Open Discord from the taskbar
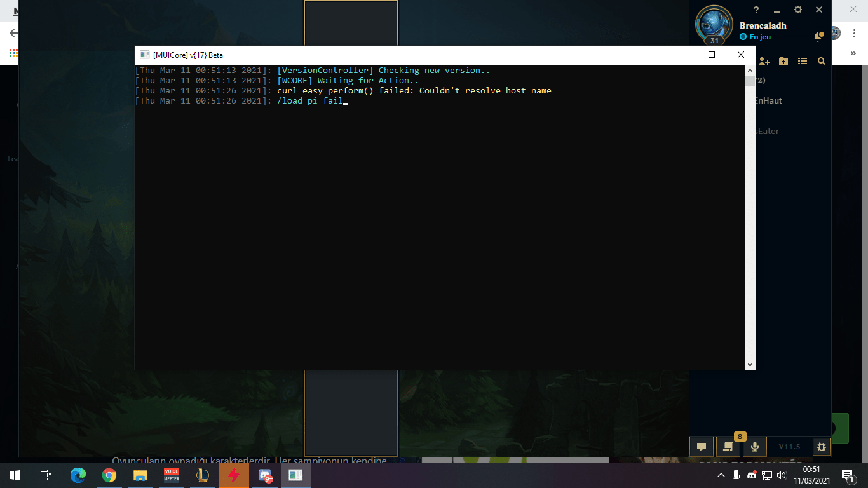The width and height of the screenshot is (868, 488). pyautogui.click(x=265, y=475)
